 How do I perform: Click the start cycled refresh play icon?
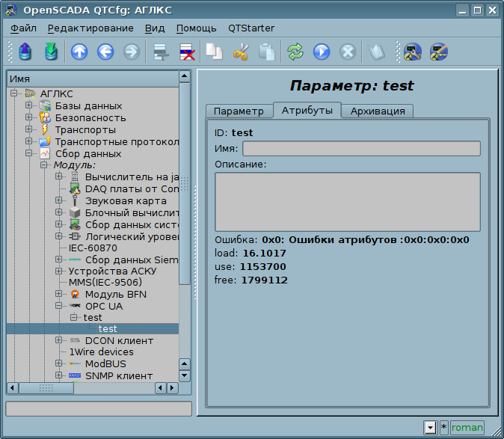322,52
